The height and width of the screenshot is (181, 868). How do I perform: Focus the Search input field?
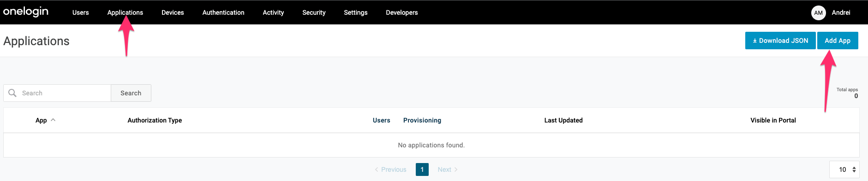click(x=57, y=93)
